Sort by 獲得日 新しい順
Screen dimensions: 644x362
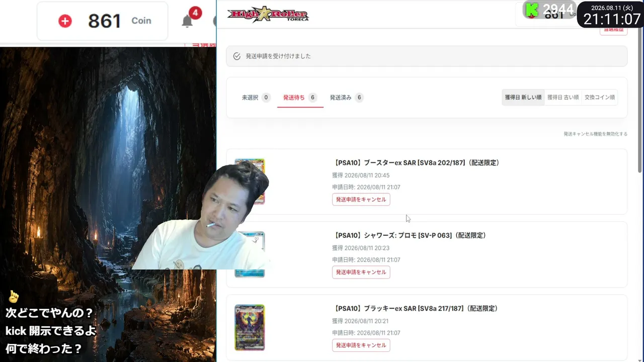pos(523,98)
